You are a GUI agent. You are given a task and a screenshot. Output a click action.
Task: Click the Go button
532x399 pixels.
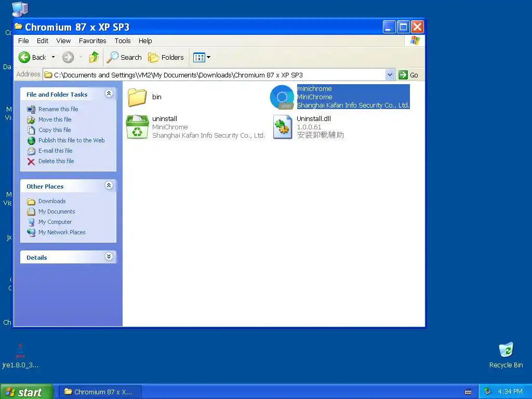(x=408, y=75)
